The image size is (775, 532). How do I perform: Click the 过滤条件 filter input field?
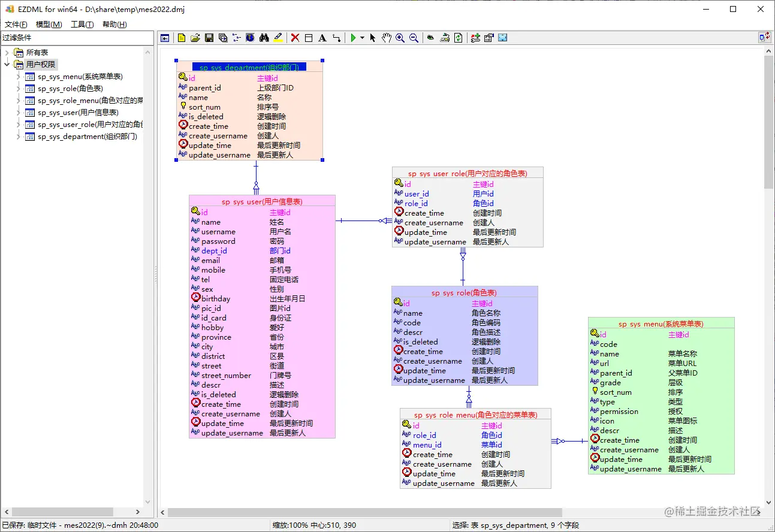click(77, 37)
